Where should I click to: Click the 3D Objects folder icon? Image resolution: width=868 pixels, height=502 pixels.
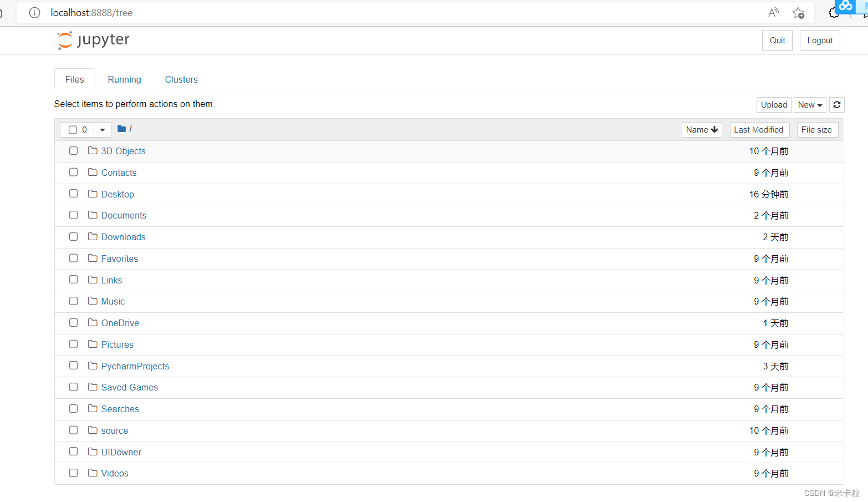click(x=93, y=150)
